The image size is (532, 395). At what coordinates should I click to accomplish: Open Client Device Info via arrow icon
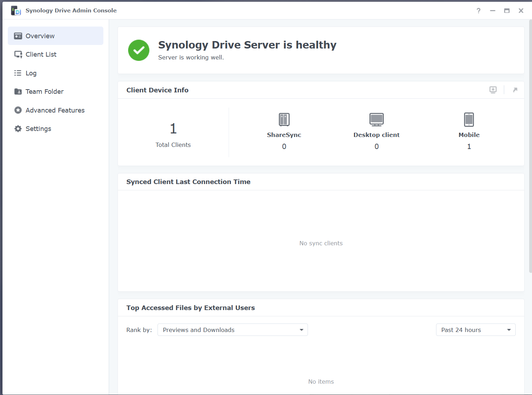pos(515,90)
